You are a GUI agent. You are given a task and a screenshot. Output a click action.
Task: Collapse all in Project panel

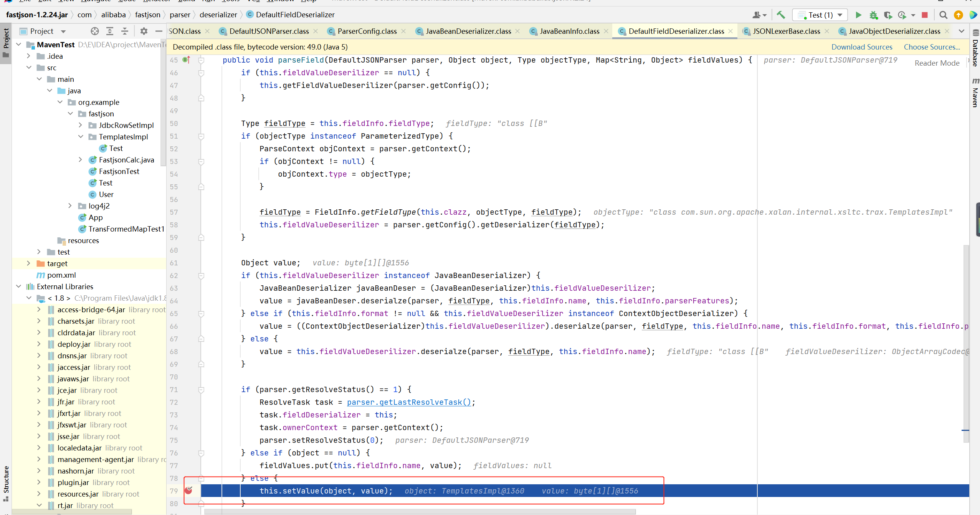(x=125, y=31)
